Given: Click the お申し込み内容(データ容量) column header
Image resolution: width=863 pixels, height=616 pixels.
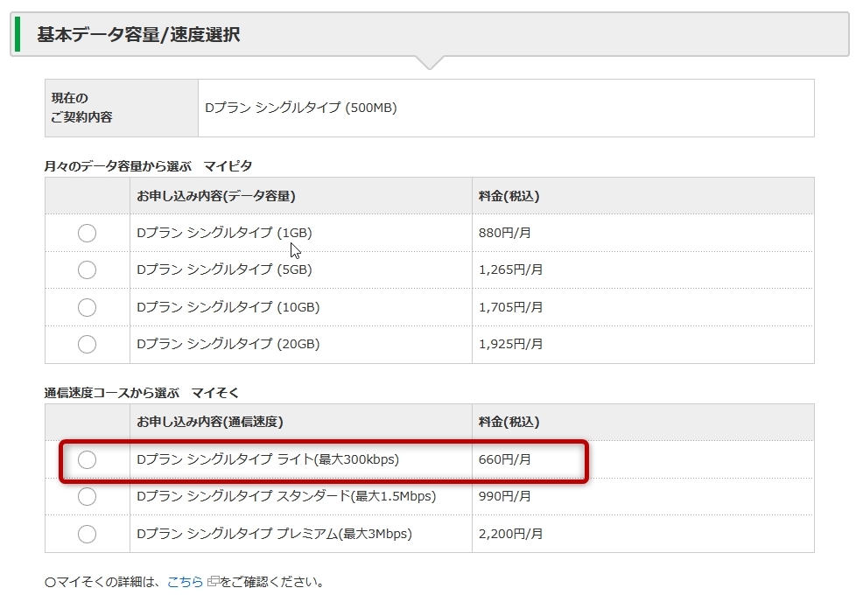Looking at the screenshot, I should (215, 196).
